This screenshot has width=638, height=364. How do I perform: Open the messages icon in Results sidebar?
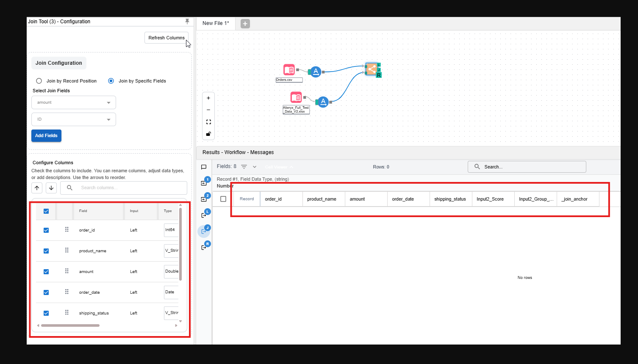click(x=204, y=167)
